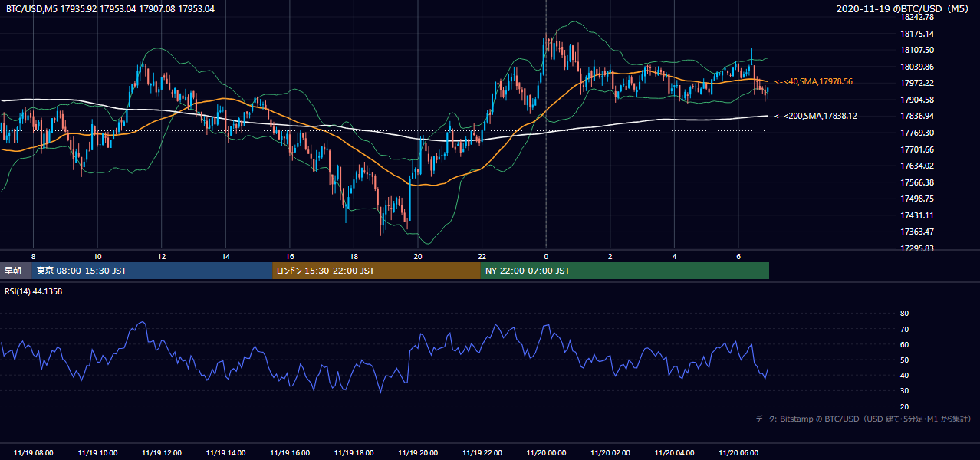
Task: Click hour label 8 under price chart
Action: (33, 256)
